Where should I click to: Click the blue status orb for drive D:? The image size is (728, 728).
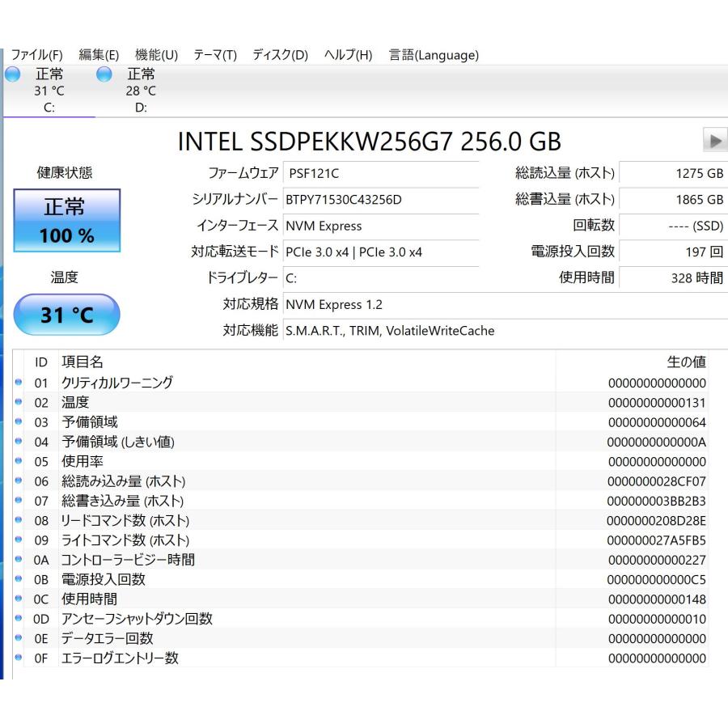(x=104, y=74)
